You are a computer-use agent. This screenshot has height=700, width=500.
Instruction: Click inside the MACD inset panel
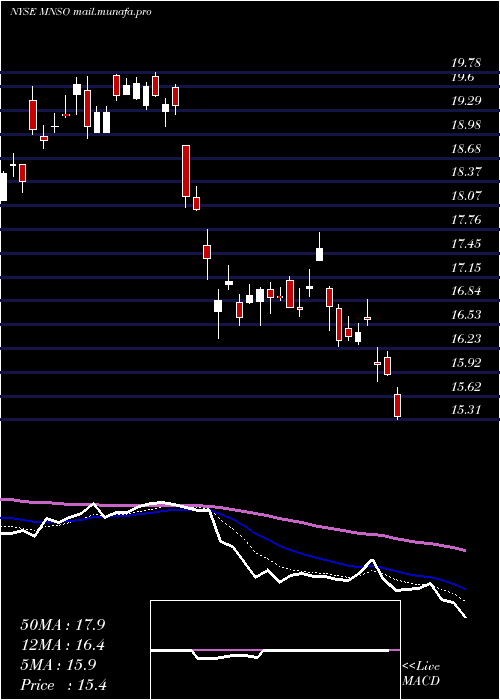tap(275, 650)
